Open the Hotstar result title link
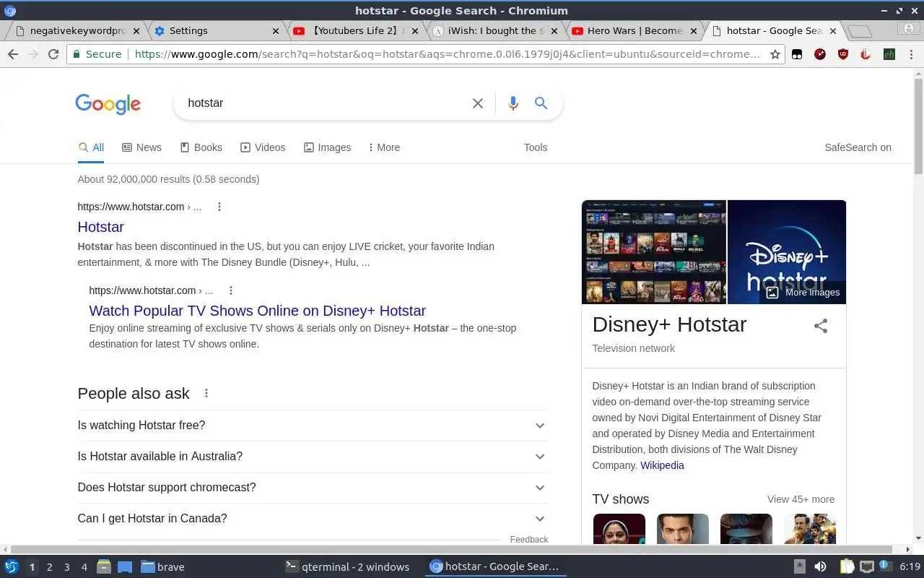Screen dimensions: 924x578 (101, 227)
